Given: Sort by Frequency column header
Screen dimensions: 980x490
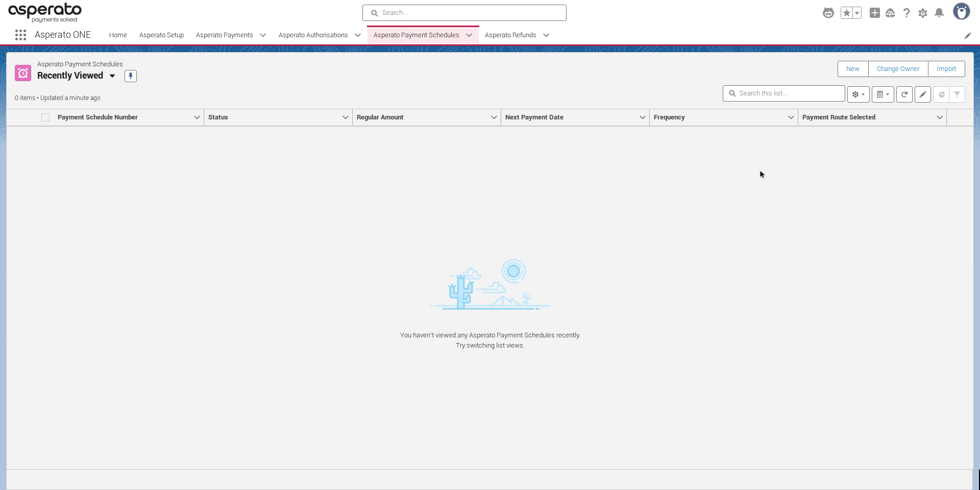Looking at the screenshot, I should click(x=669, y=117).
